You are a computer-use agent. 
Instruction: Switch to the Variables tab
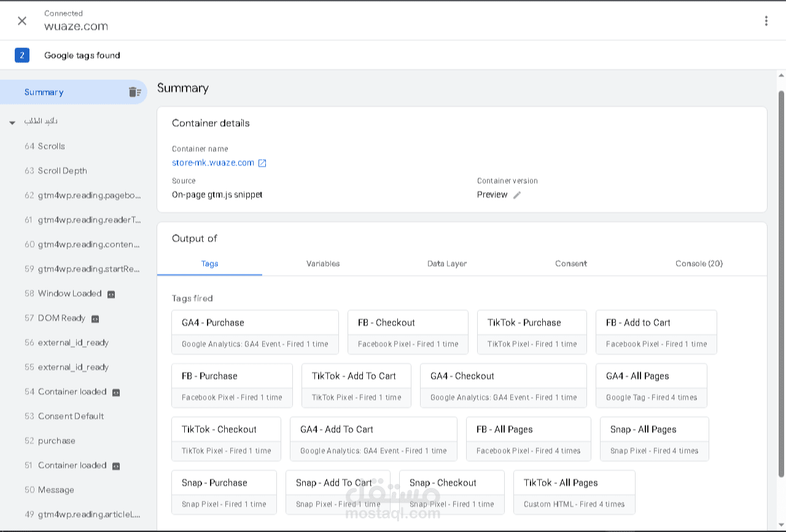(323, 264)
